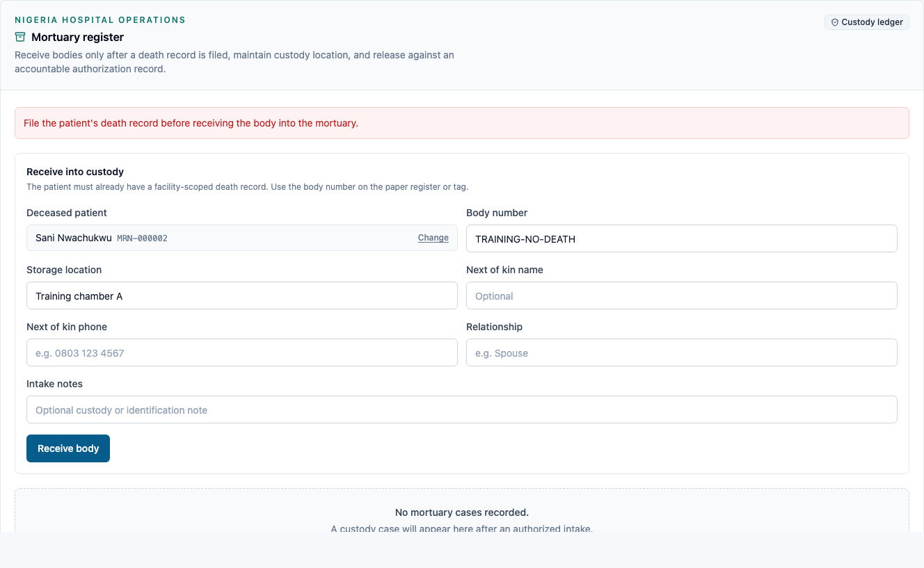Click the Relationship input field
This screenshot has height=568, width=924.
pyautogui.click(x=681, y=352)
